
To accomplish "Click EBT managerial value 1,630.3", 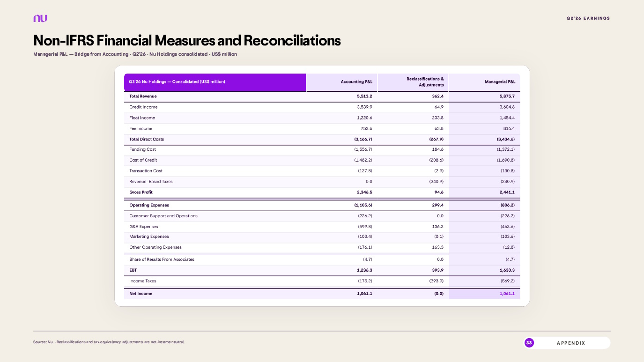I will [507, 270].
